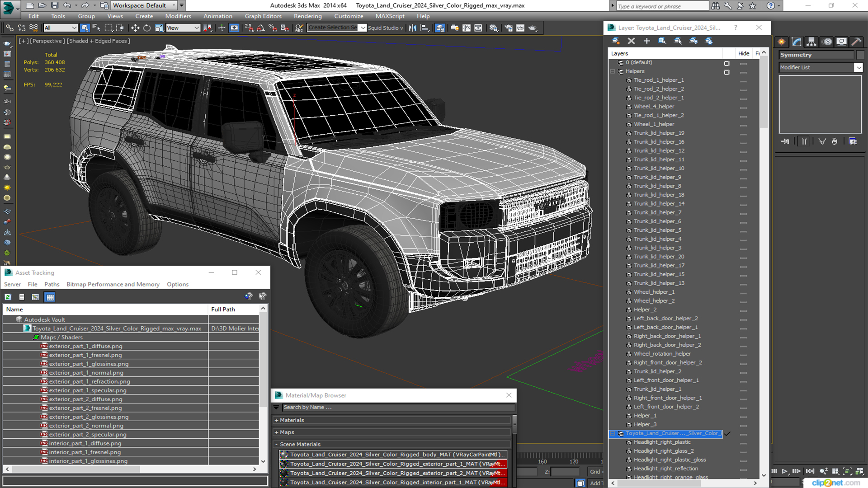Viewport: 868px width, 488px height.
Task: Open Bitmap Performance and Memory menu
Action: 113,284
